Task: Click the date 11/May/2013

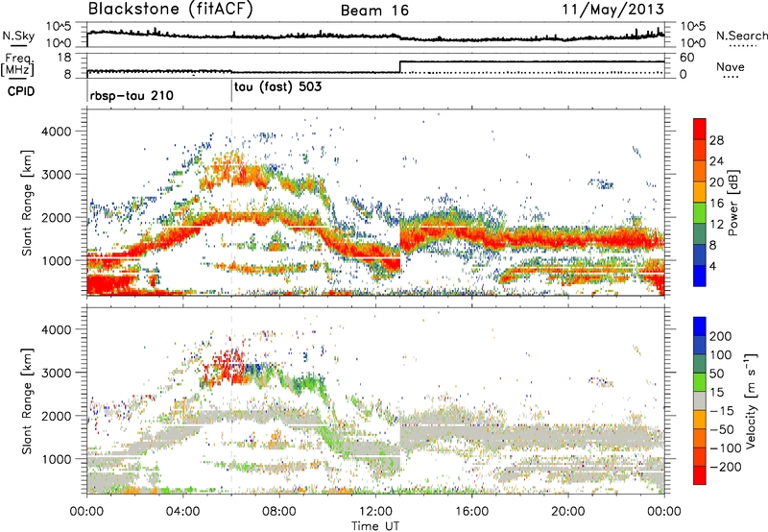Action: coord(612,10)
